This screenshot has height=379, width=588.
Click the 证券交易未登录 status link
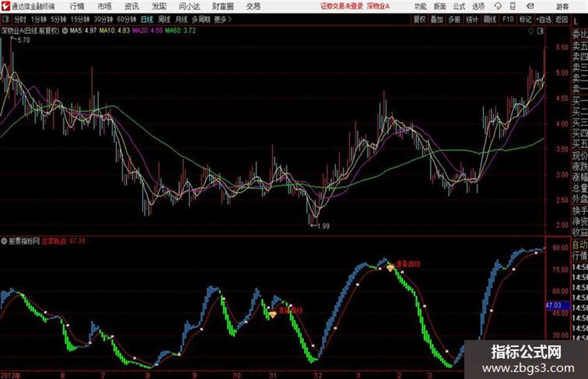click(x=342, y=6)
